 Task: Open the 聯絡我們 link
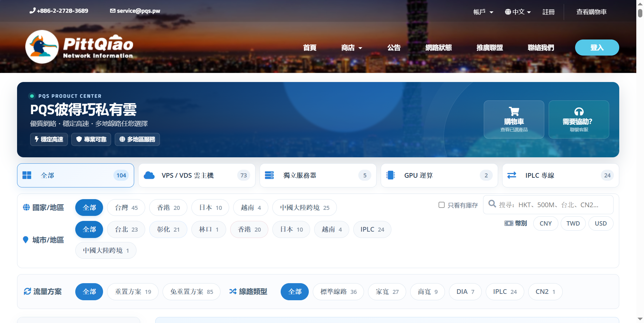click(x=541, y=48)
